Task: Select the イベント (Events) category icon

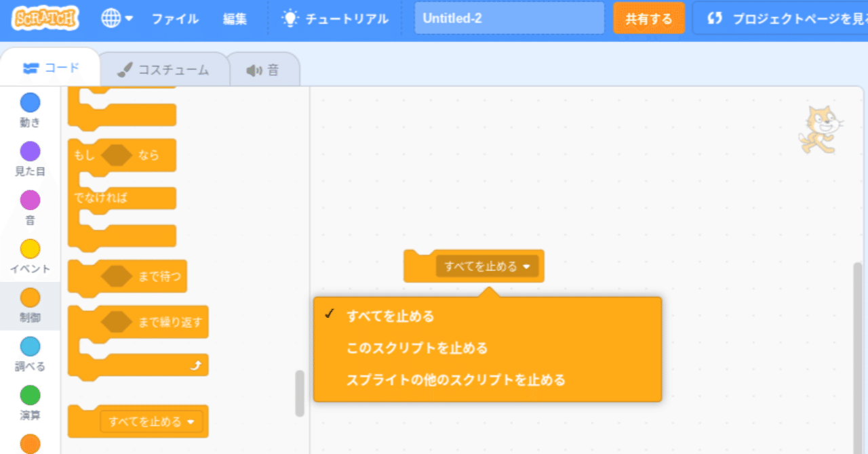Action: pos(29,249)
